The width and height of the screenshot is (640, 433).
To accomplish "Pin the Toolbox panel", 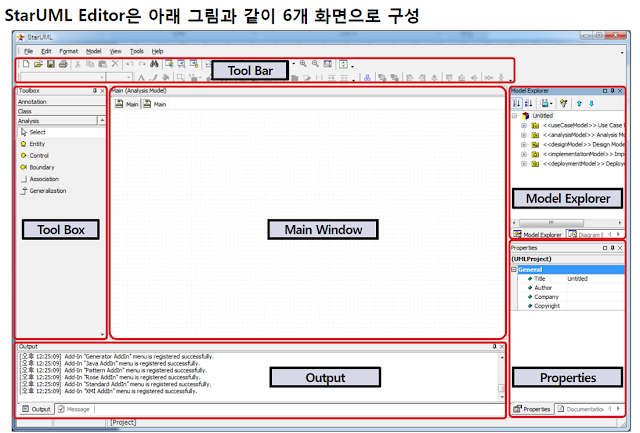I will click(x=95, y=91).
